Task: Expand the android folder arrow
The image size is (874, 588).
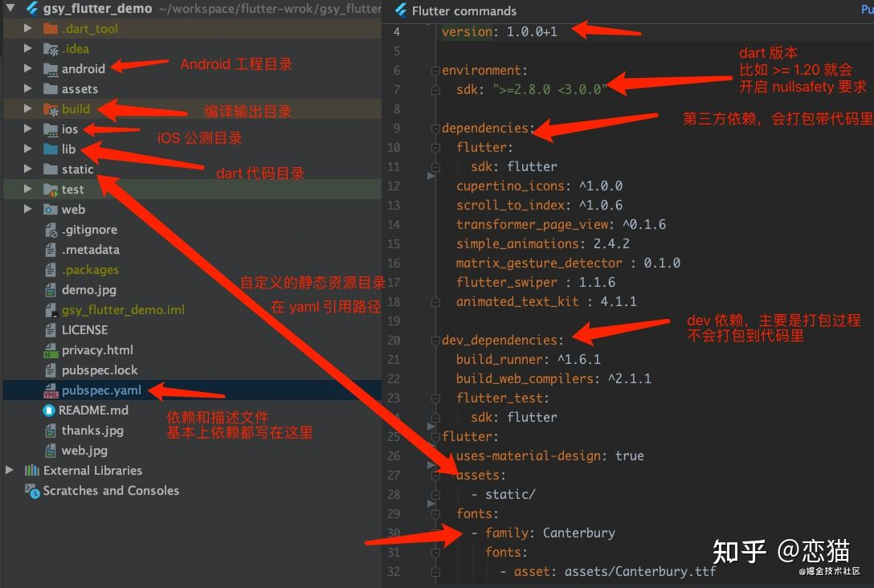Action: click(27, 68)
